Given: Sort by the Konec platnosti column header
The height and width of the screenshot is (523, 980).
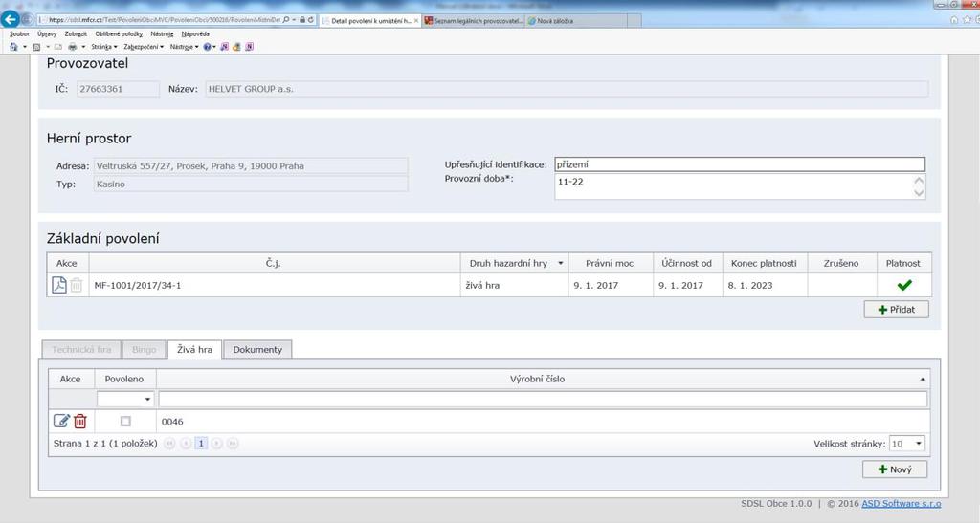Looking at the screenshot, I should [x=764, y=263].
